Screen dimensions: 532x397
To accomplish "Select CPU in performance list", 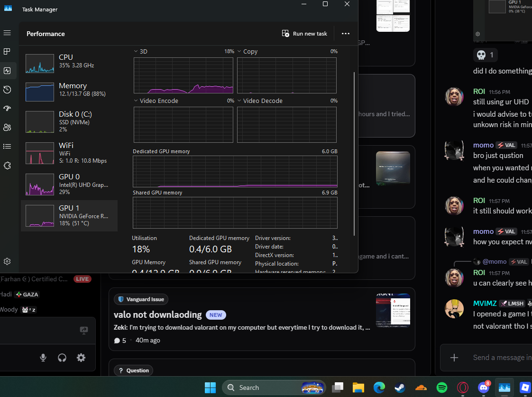I will pyautogui.click(x=69, y=64).
